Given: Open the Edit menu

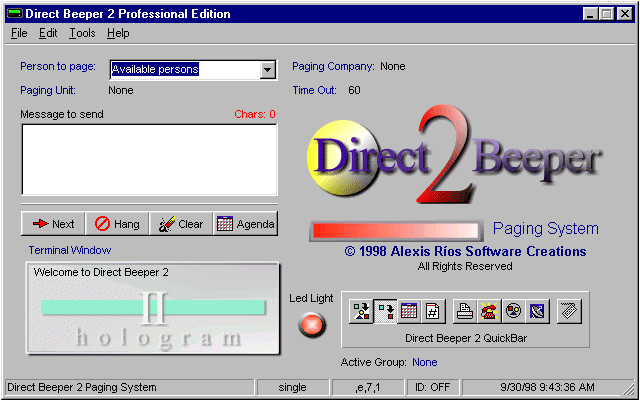Looking at the screenshot, I should click(x=48, y=33).
